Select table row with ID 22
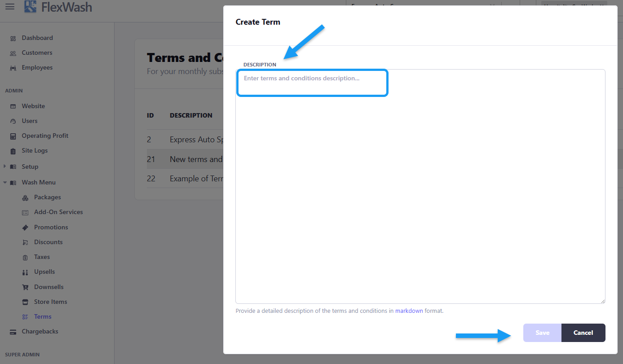The height and width of the screenshot is (364, 623). point(185,178)
